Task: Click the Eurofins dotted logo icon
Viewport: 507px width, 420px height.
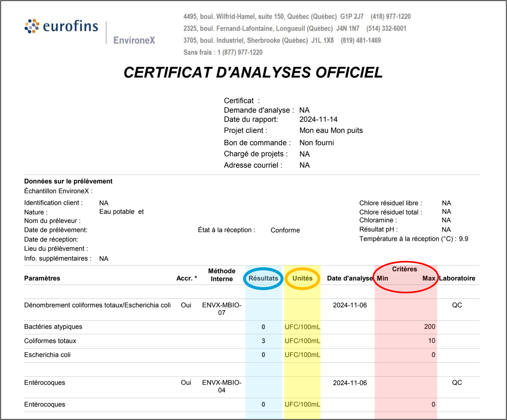Action: click(x=32, y=26)
